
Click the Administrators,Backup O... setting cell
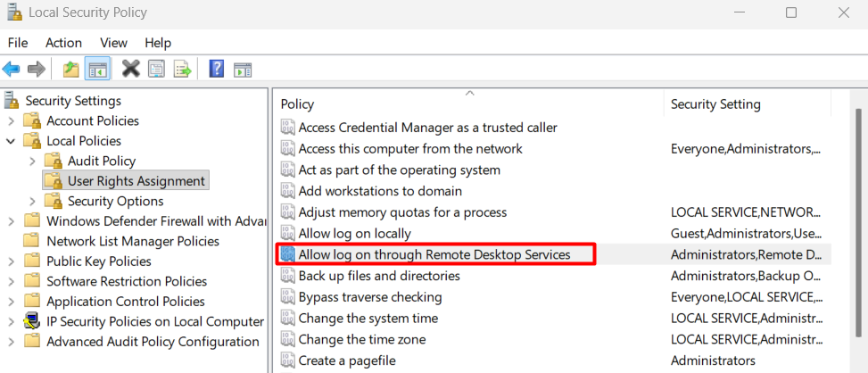(746, 275)
